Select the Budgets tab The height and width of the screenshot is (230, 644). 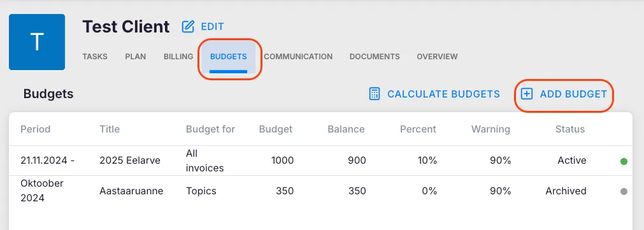click(x=228, y=57)
